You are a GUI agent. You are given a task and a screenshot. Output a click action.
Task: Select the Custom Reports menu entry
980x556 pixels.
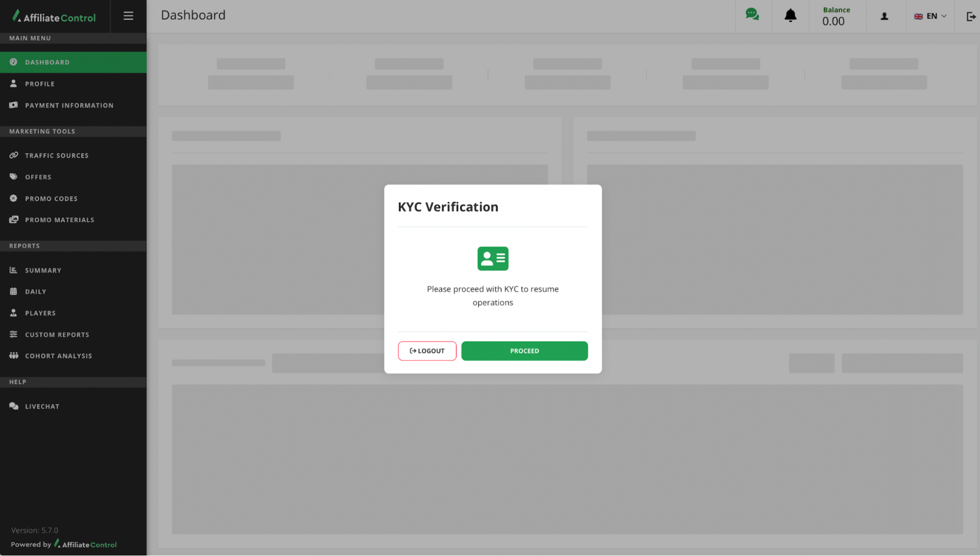click(57, 335)
